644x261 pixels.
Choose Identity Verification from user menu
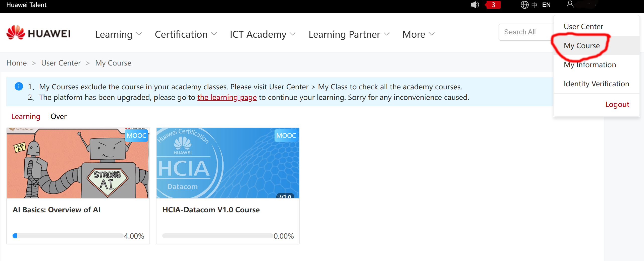click(x=596, y=84)
